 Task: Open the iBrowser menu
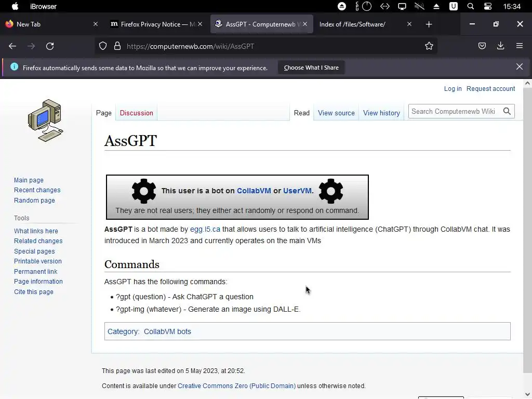click(44, 6)
